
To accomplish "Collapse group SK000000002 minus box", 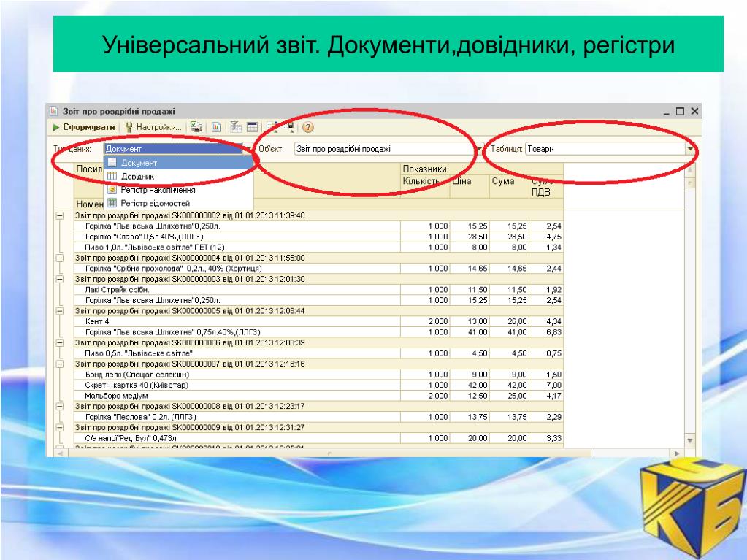I will point(60,215).
